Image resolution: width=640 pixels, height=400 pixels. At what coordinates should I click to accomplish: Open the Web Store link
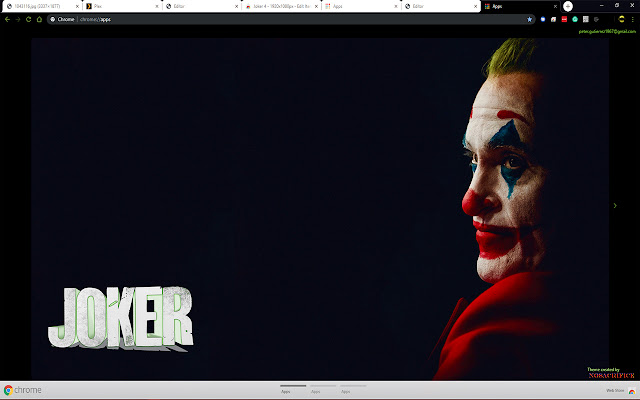click(x=615, y=391)
